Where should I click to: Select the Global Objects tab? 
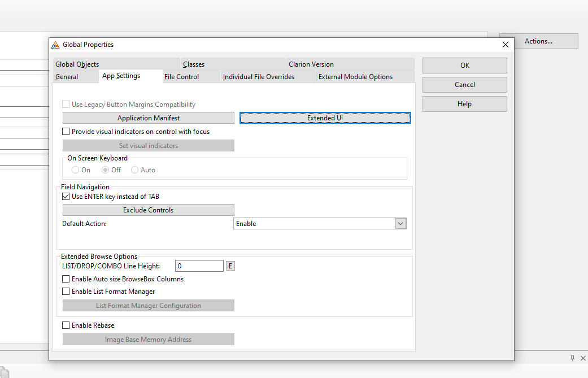click(77, 64)
